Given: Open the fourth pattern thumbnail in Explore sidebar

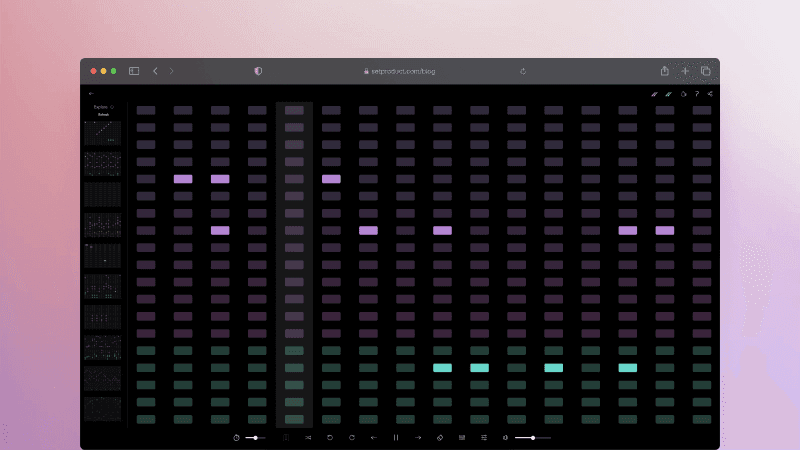Looking at the screenshot, I should pyautogui.click(x=103, y=225).
